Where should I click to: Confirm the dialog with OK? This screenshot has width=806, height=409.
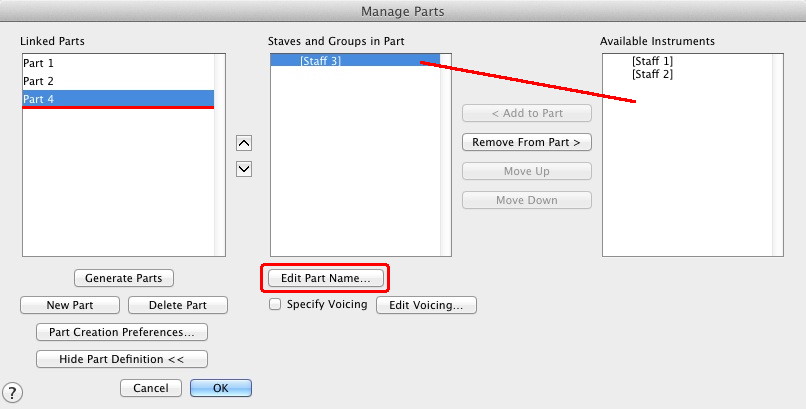click(220, 388)
